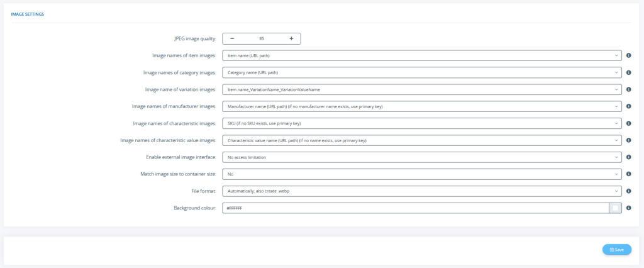The height and width of the screenshot is (268, 644).
Task: Click the 'JPEG image quality:' label
Action: pyautogui.click(x=195, y=38)
